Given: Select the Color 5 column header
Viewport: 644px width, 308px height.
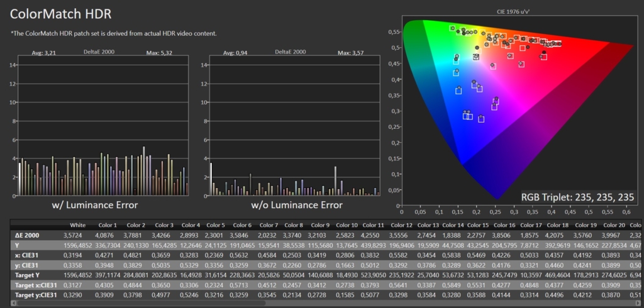Looking at the screenshot, I should tap(216, 225).
